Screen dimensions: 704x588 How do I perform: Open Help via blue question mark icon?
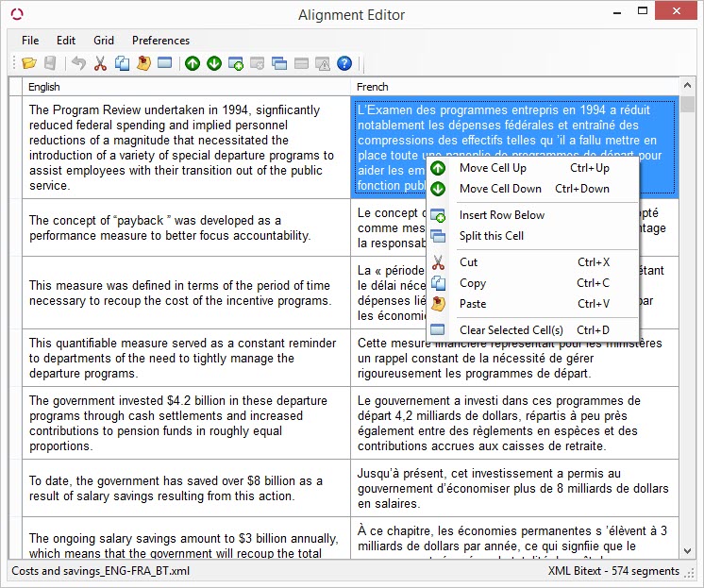[344, 63]
